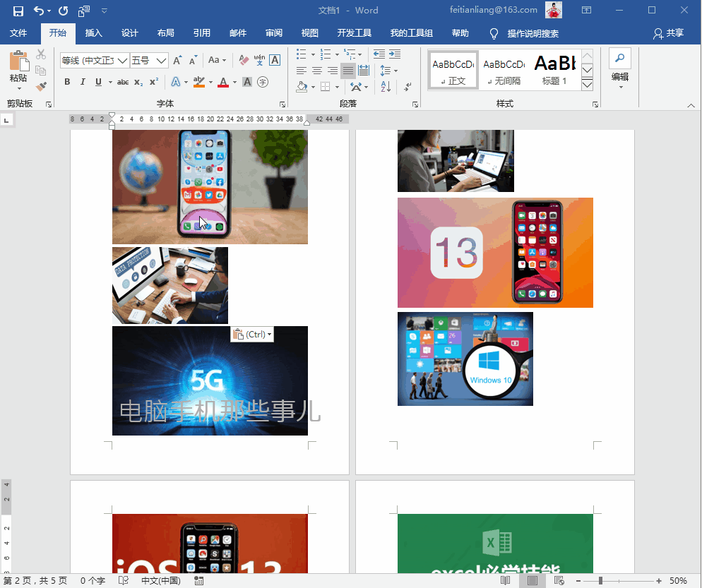Click the zoom slider handle
The image size is (702, 588).
[600, 580]
